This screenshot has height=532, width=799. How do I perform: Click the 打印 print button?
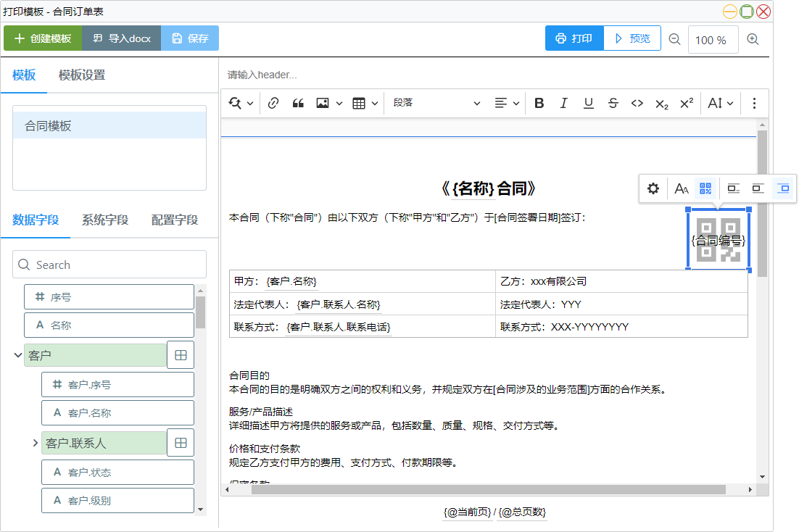574,38
